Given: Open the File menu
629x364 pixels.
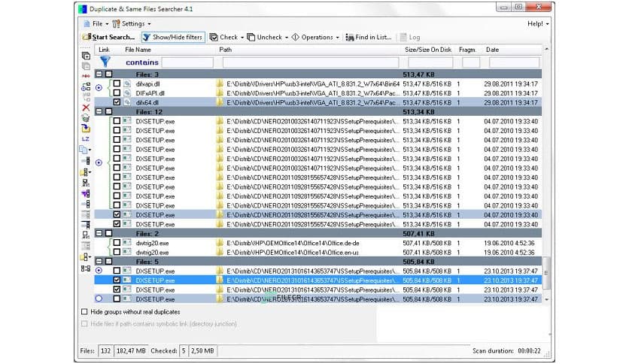Looking at the screenshot, I should click(96, 23).
